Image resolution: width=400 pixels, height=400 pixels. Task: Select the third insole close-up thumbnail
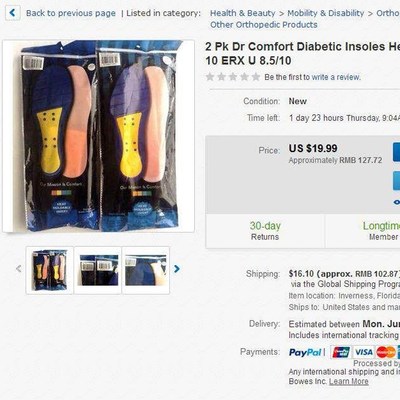(146, 270)
